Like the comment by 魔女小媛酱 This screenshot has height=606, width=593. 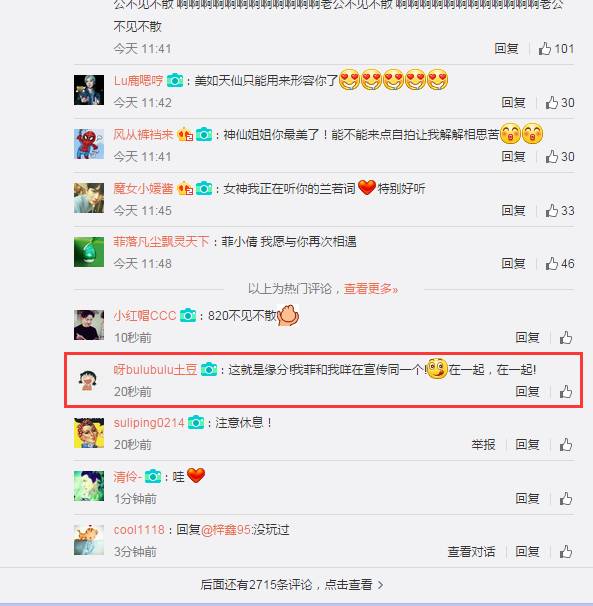[559, 211]
